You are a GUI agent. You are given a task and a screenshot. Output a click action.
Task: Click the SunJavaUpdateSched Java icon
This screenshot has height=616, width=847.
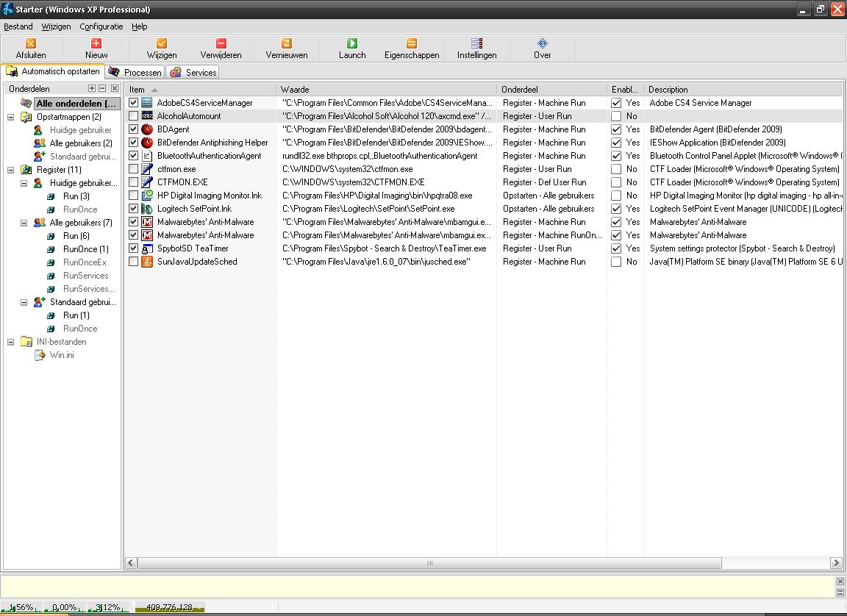click(x=147, y=261)
